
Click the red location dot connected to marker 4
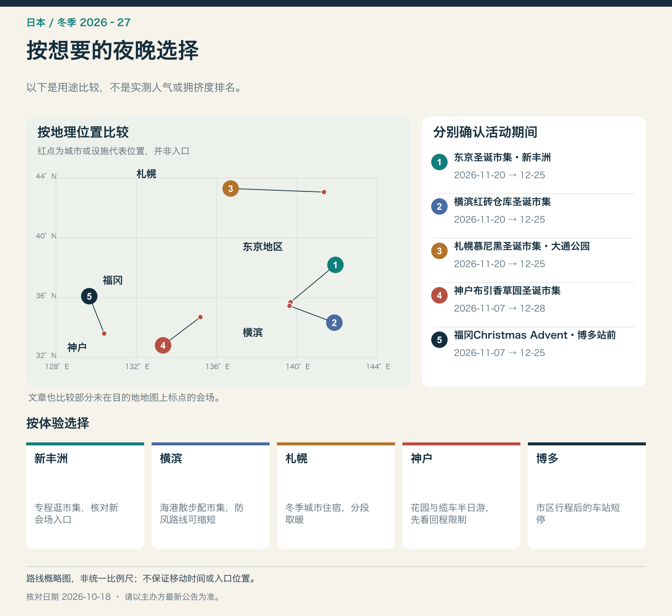(200, 317)
